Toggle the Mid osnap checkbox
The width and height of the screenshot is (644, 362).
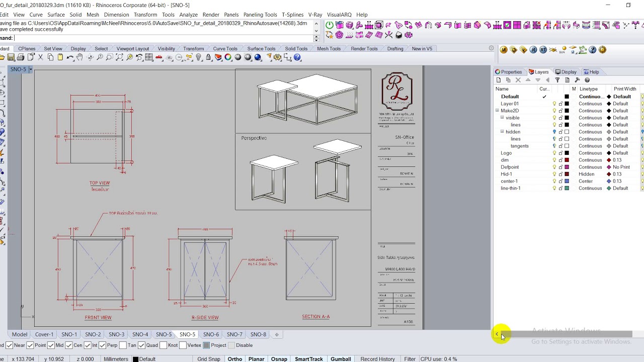51,345
